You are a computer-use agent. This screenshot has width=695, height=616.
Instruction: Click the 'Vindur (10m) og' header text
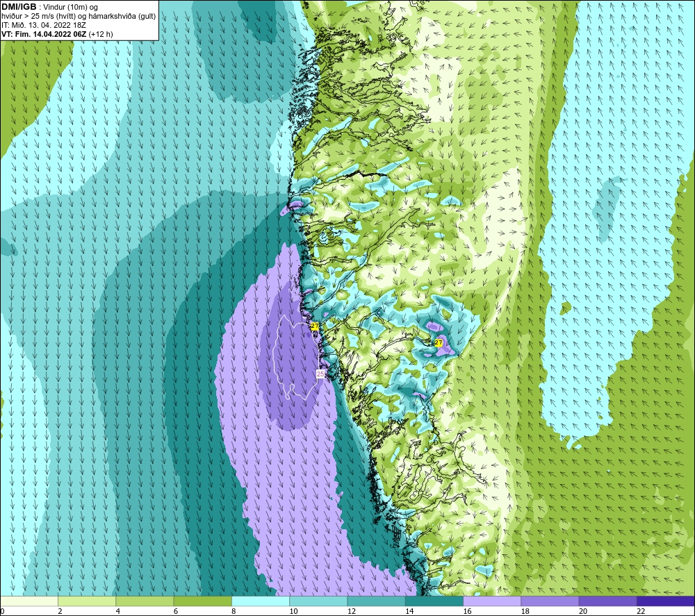tap(71, 8)
